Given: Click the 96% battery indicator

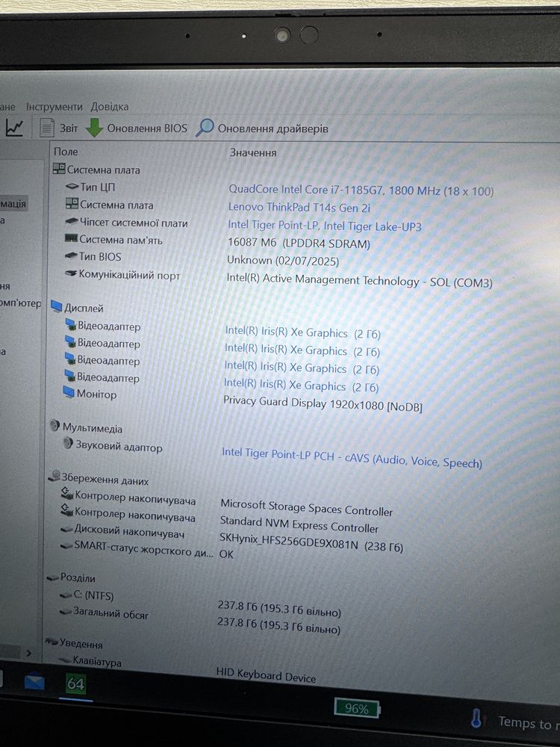Looking at the screenshot, I should click(x=357, y=708).
